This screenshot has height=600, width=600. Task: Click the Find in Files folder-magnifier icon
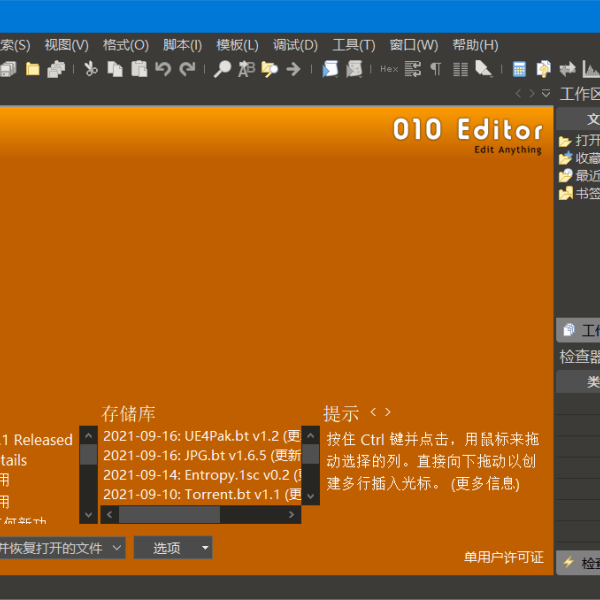click(x=270, y=69)
